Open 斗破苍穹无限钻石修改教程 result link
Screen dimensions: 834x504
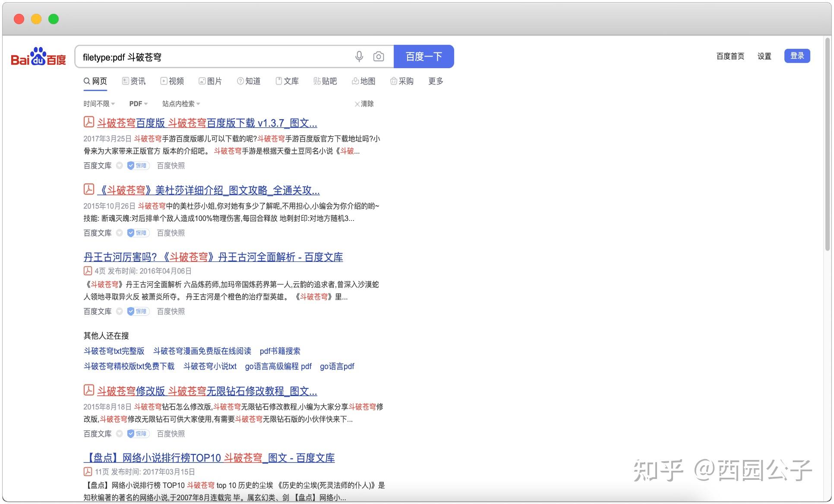coord(207,391)
